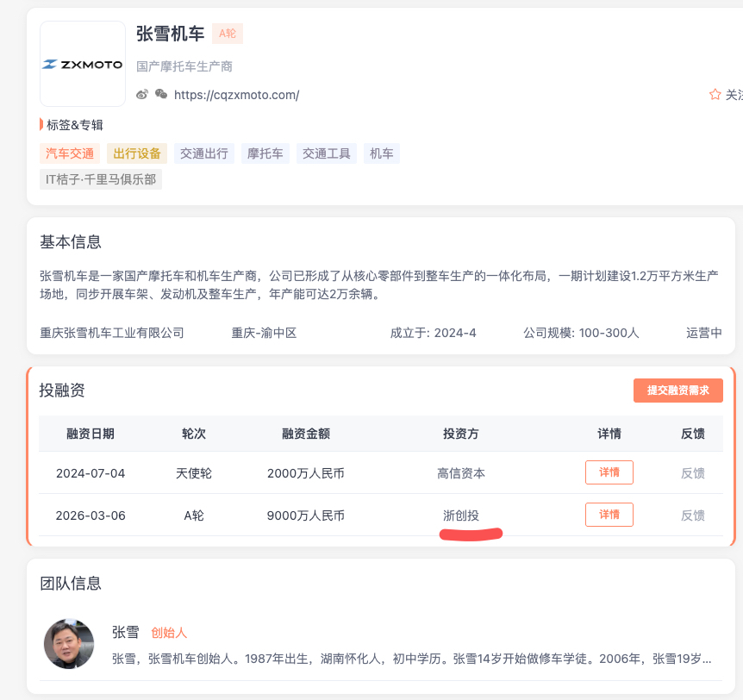Open 详情 for the A轮 financing
This screenshot has height=700, width=743.
609,515
